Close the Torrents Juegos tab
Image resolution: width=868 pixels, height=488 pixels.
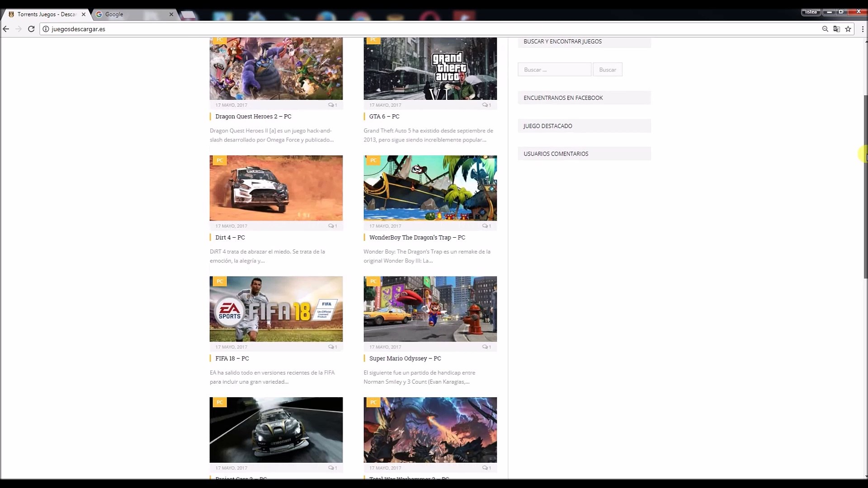pyautogui.click(x=84, y=14)
